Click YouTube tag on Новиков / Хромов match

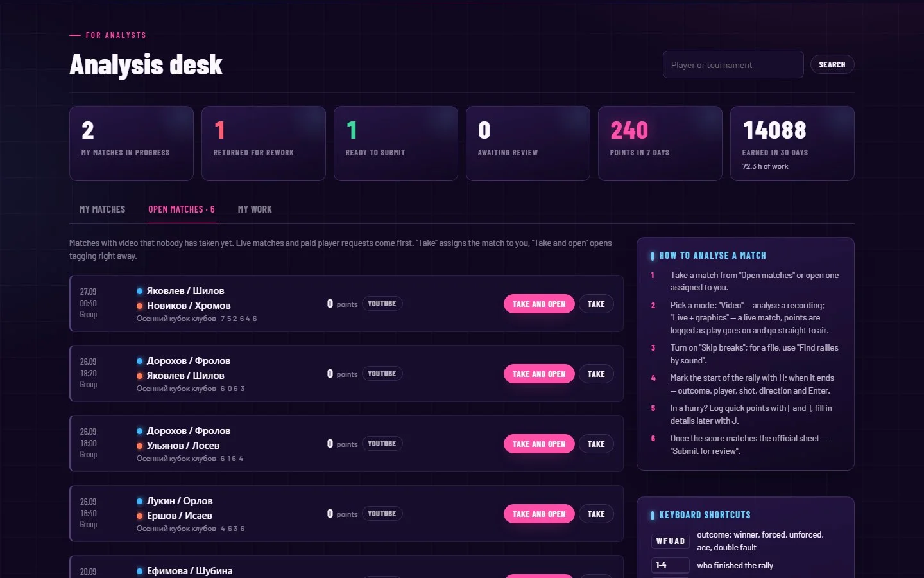click(x=382, y=304)
